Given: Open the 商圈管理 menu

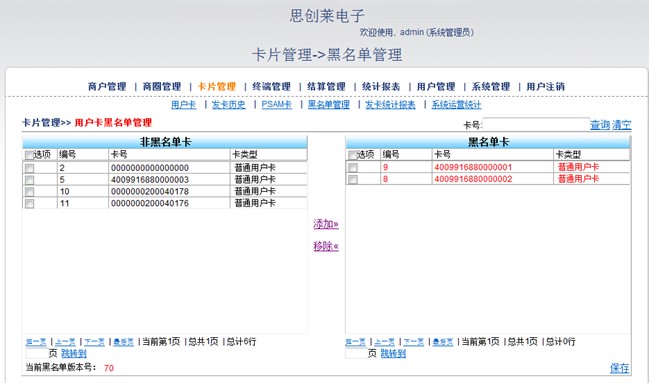Looking at the screenshot, I should coord(162,87).
